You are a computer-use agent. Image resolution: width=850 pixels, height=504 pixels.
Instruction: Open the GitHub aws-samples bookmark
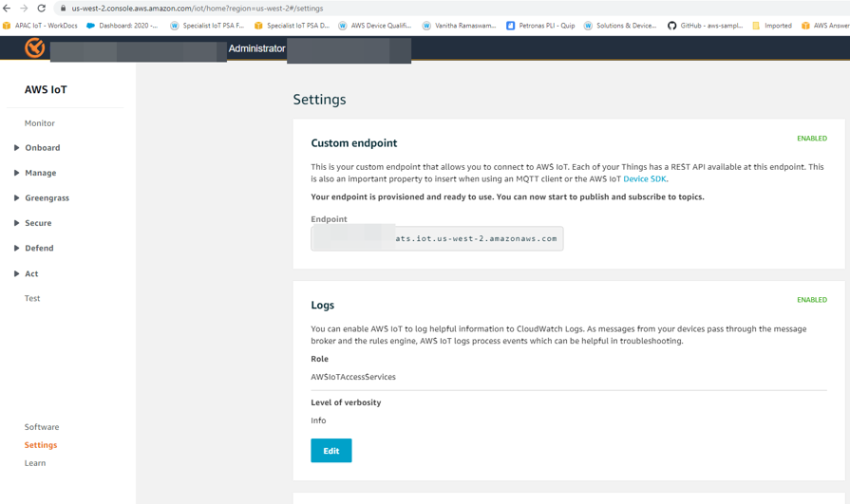pos(705,26)
